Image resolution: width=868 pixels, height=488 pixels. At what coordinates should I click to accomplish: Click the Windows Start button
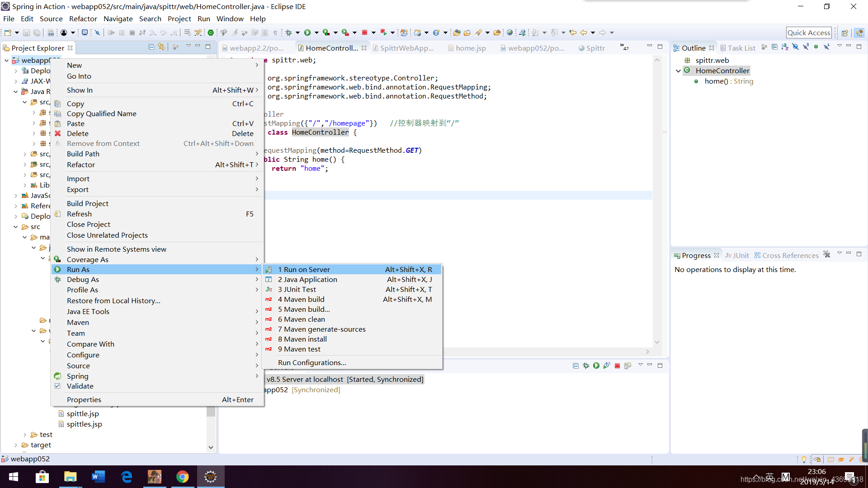click(14, 477)
